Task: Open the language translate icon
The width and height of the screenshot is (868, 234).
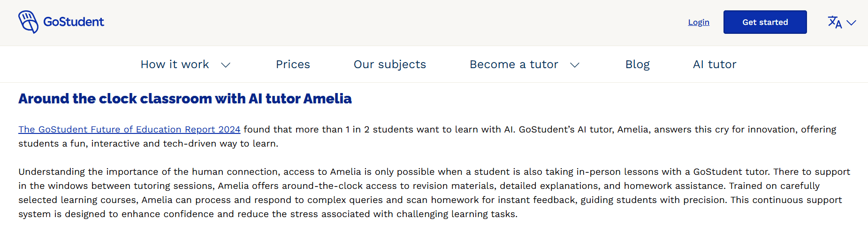Action: click(835, 22)
